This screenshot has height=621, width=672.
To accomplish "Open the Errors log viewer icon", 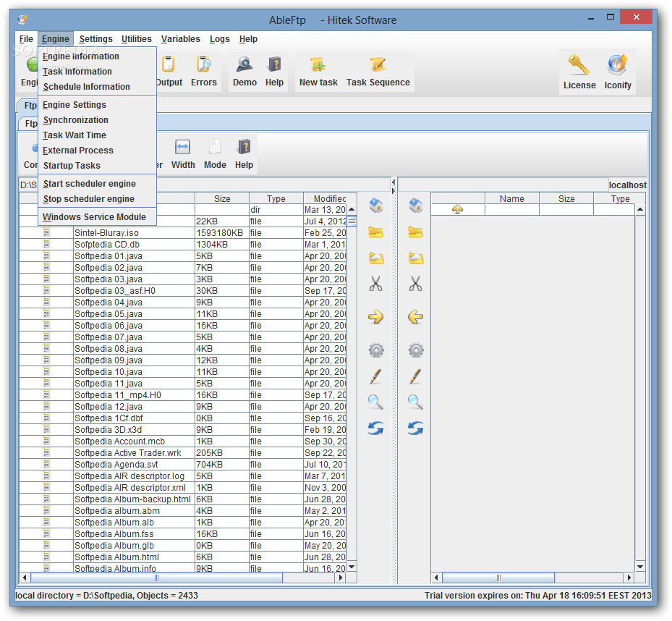I will coord(203,71).
